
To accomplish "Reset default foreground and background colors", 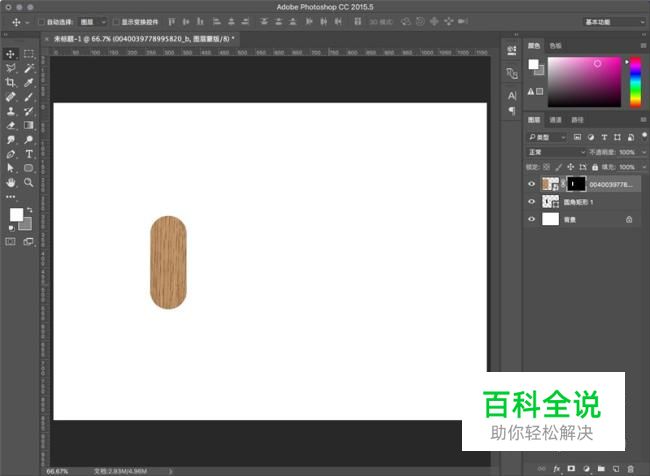I will coord(11,228).
